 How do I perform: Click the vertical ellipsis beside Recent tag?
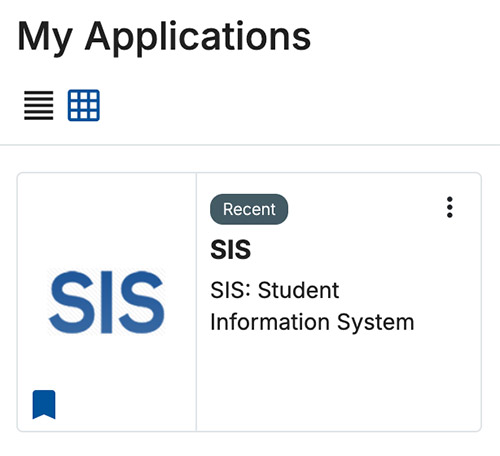pos(450,207)
